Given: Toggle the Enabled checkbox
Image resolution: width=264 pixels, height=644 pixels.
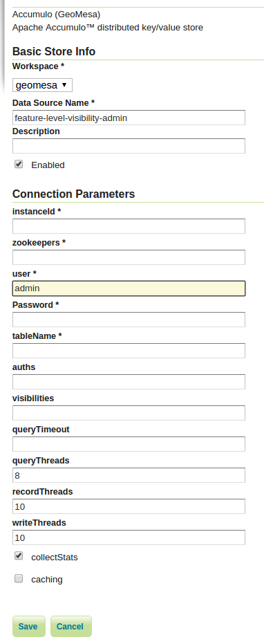Looking at the screenshot, I should click(19, 165).
